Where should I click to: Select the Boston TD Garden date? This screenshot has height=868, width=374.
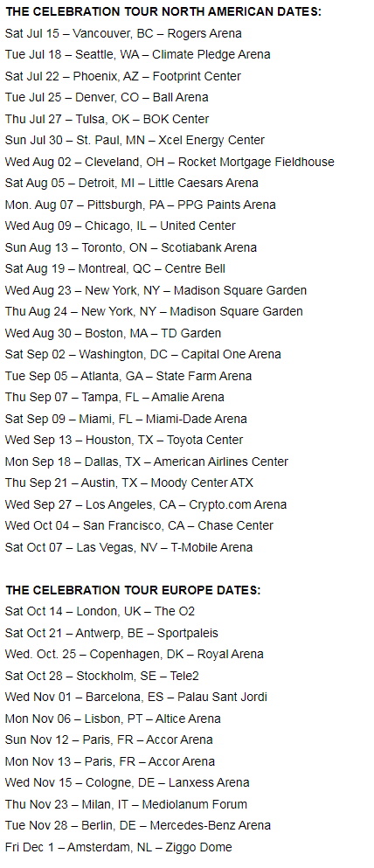113,333
